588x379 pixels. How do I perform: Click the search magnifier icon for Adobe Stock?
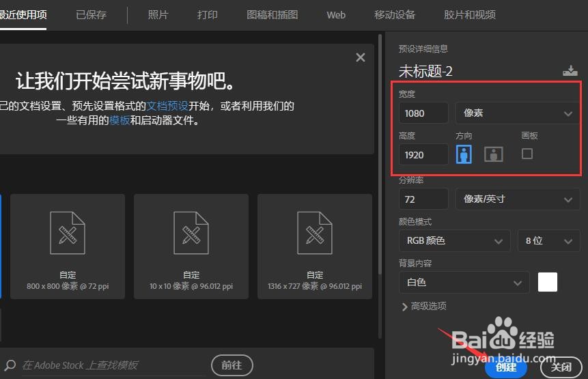tap(10, 365)
